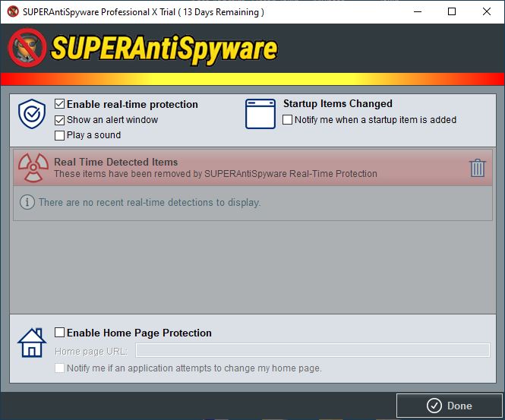
Task: Click the SUPERAntiSpyware yellow wordmark banner
Action: coord(164,49)
